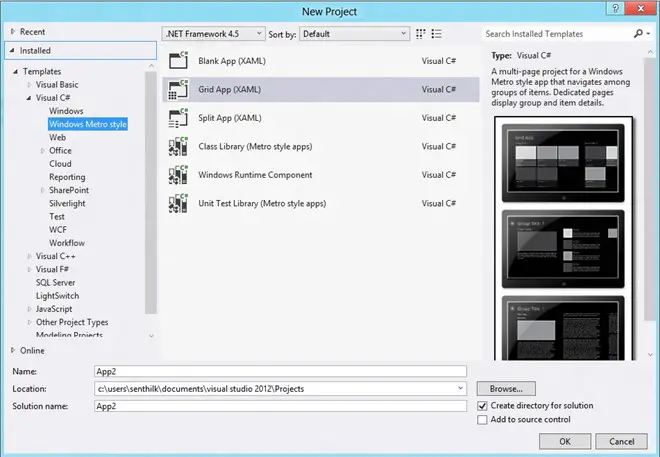660x457 pixels.
Task: Select Windows under Visual C#
Action: pyautogui.click(x=66, y=111)
